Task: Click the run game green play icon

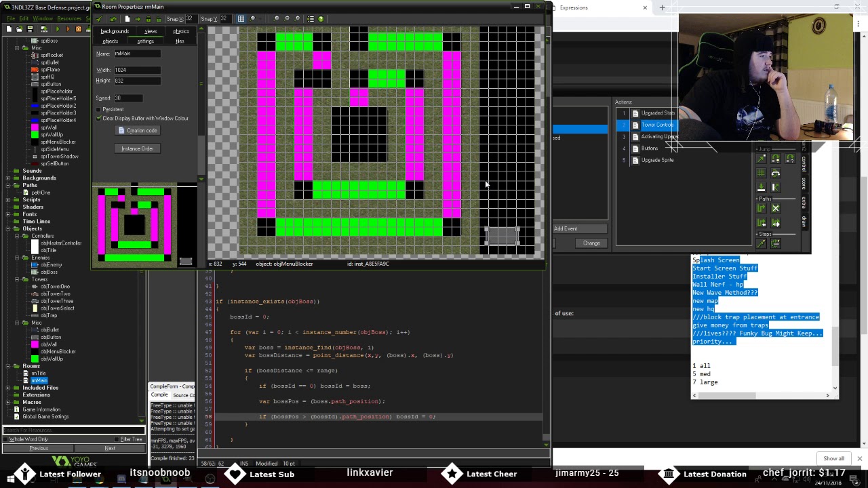Action: pyautogui.click(x=58, y=29)
